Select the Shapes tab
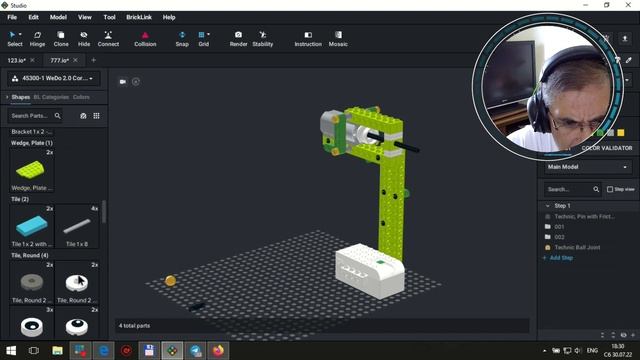The height and width of the screenshot is (360, 640). click(x=20, y=97)
